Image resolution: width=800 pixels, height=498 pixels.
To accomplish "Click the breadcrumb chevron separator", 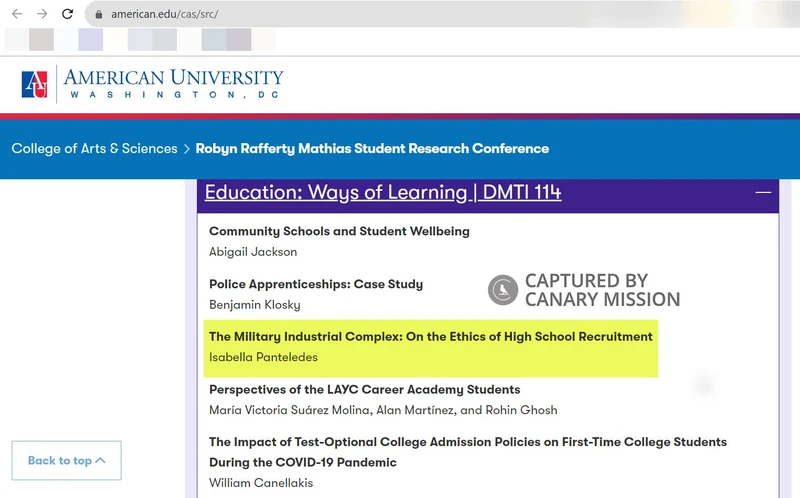I will coord(186,148).
